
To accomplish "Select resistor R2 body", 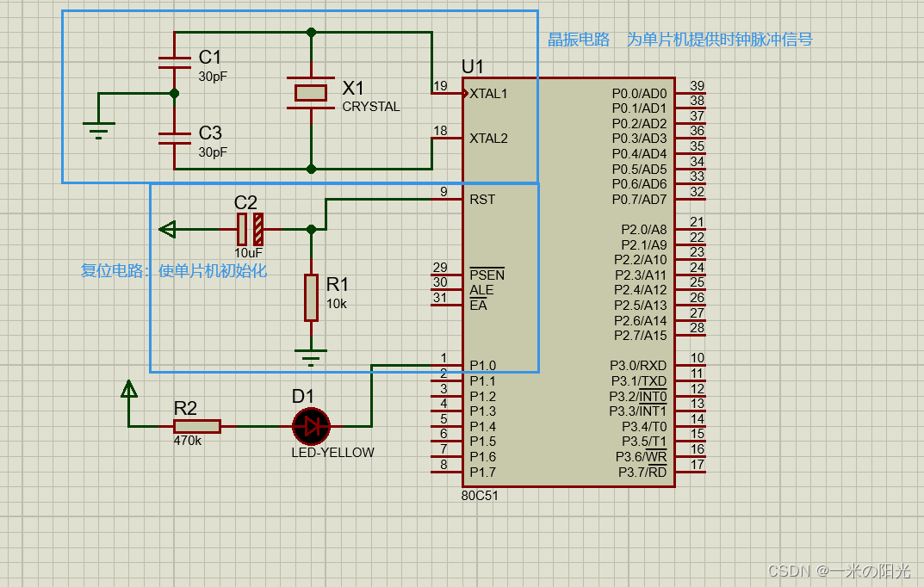I will pos(197,426).
